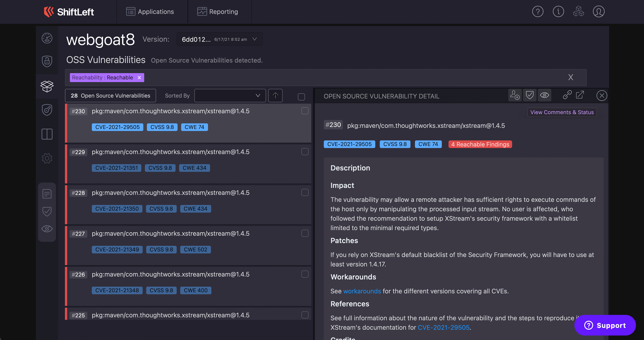Expand the Sorted By dropdown

230,96
